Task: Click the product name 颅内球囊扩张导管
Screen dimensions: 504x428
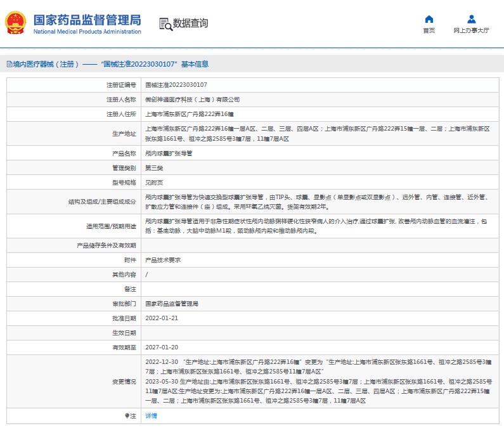Action: tap(169, 153)
